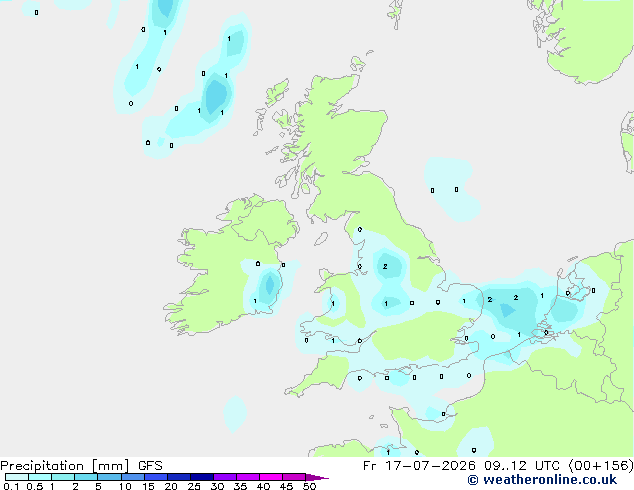634x490 pixels.
Task: Select the 10 to 15 mm legend swatch
Action: (132, 477)
